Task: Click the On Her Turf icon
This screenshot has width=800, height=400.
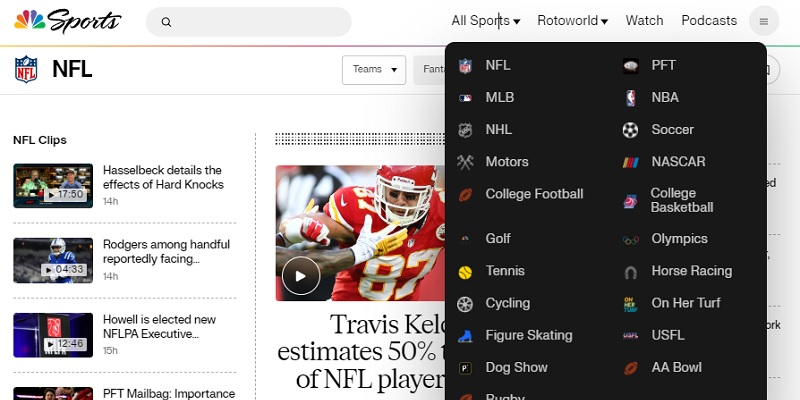Action: pyautogui.click(x=631, y=304)
